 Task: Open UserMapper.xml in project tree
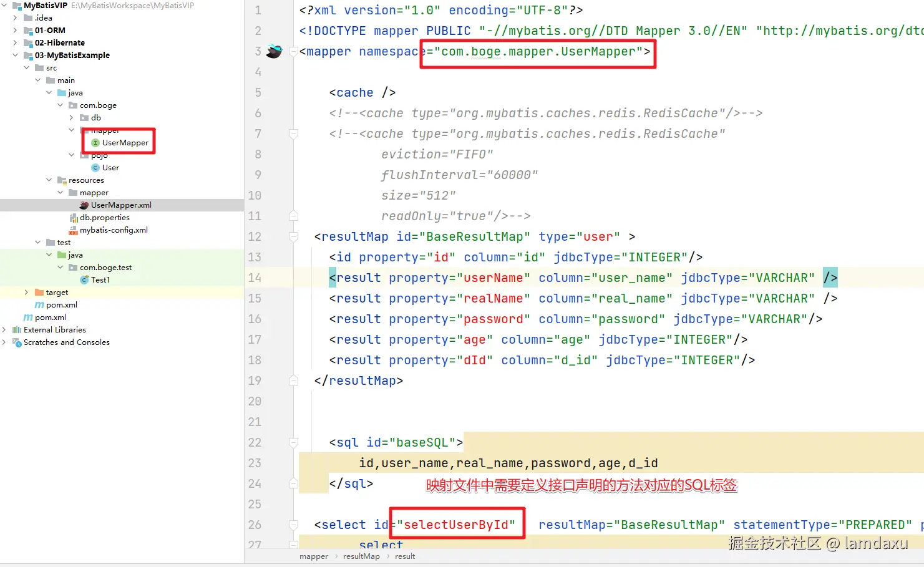[x=121, y=205]
